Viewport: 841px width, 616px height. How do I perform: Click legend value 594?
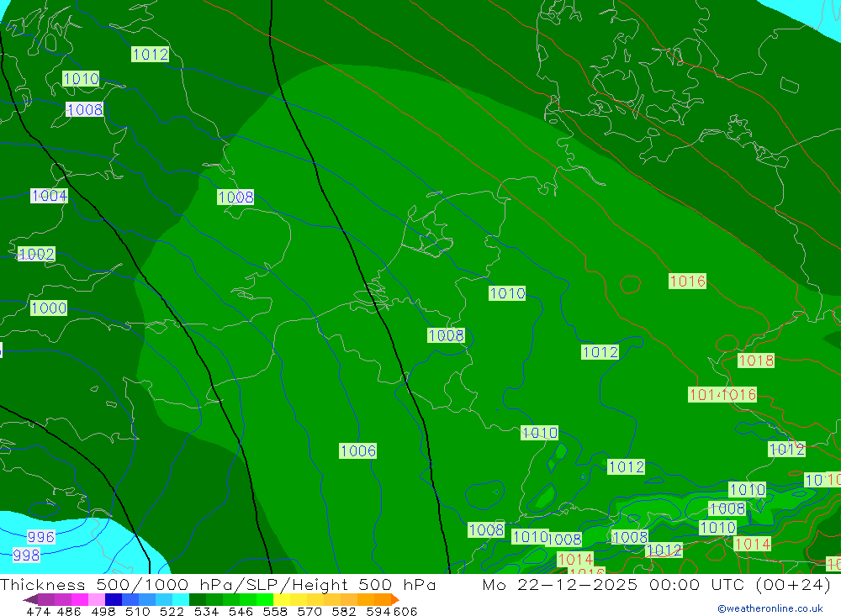[378, 611]
